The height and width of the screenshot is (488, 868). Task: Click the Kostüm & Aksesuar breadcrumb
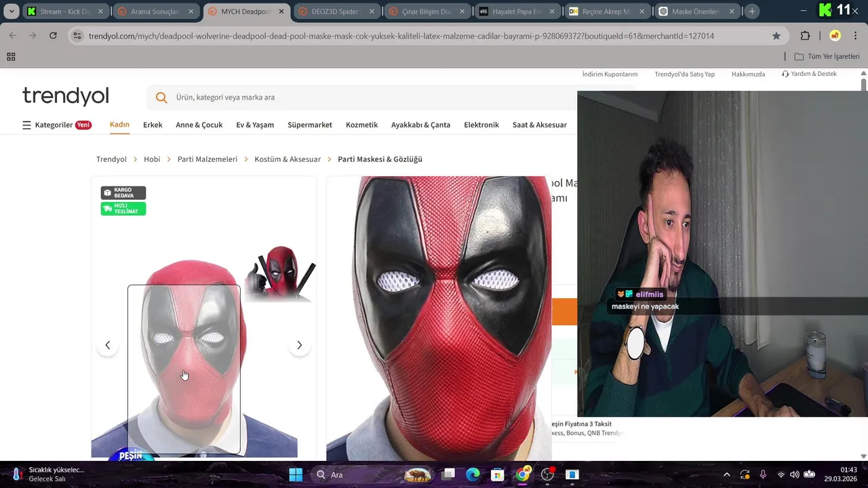point(288,159)
